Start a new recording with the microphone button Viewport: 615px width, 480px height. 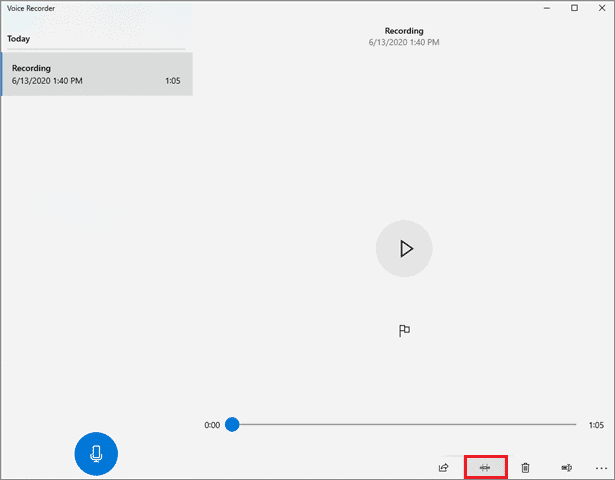[96, 454]
